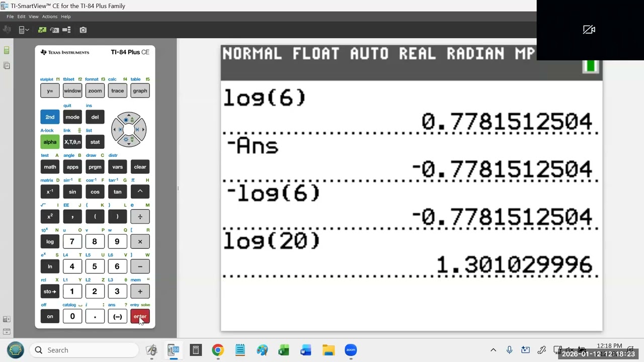Click the up arrow on directional pad
This screenshot has width=644, height=362.
pos(129,119)
